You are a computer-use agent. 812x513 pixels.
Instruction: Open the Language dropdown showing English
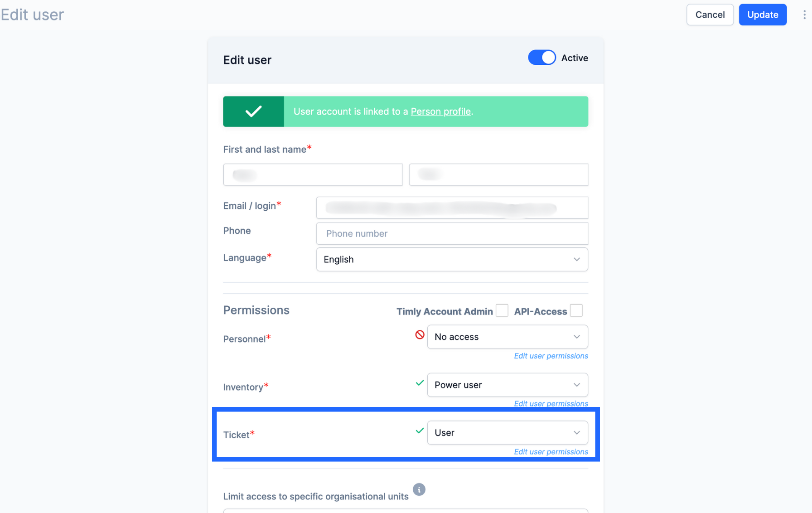pyautogui.click(x=452, y=259)
